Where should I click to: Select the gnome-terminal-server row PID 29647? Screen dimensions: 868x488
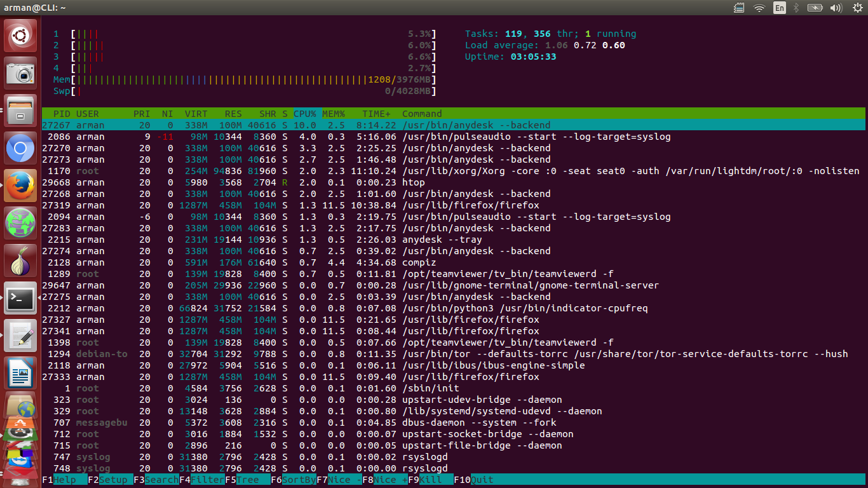click(454, 285)
